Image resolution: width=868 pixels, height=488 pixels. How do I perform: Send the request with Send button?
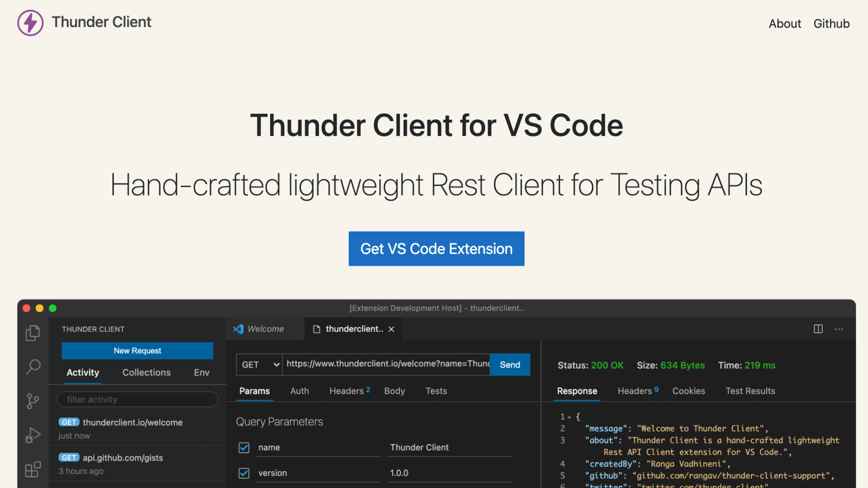tap(510, 364)
